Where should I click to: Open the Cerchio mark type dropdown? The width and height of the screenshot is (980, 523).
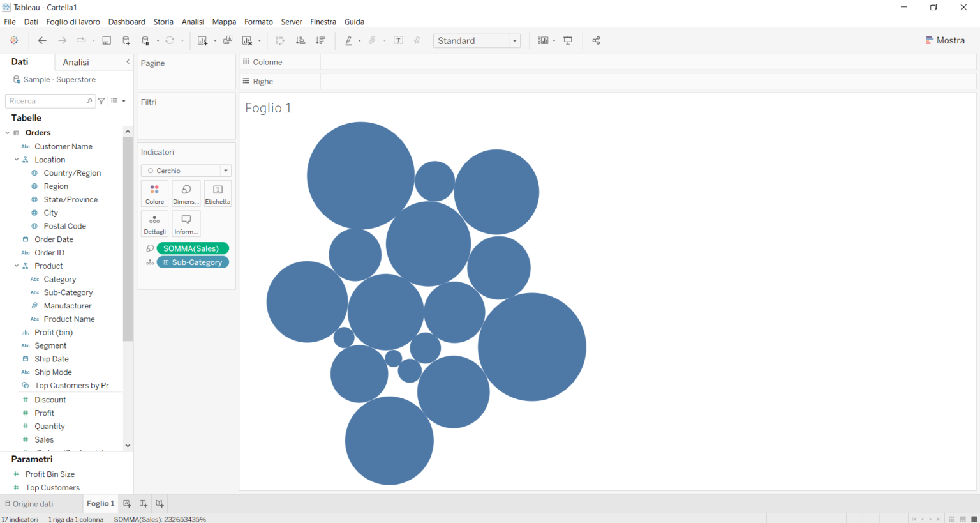pos(225,171)
